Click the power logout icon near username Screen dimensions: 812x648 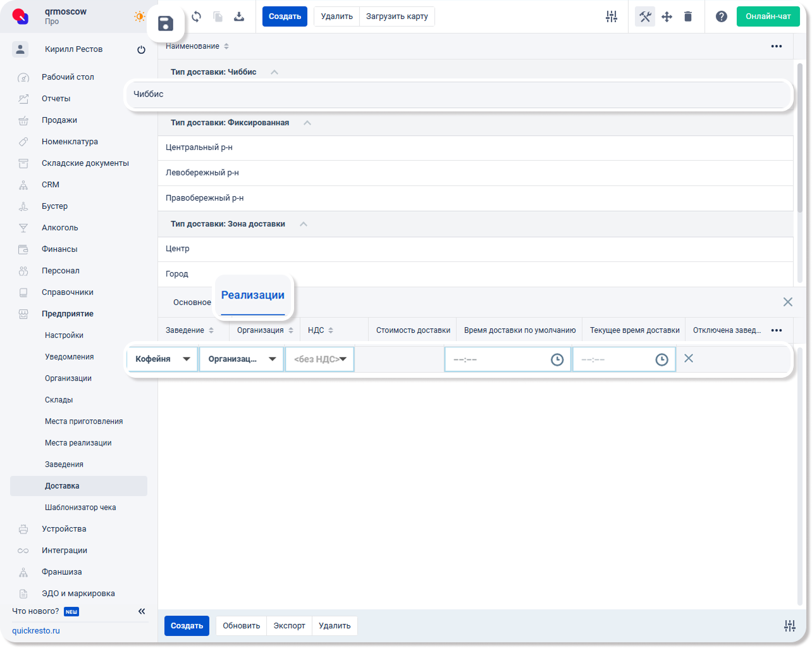click(x=141, y=50)
